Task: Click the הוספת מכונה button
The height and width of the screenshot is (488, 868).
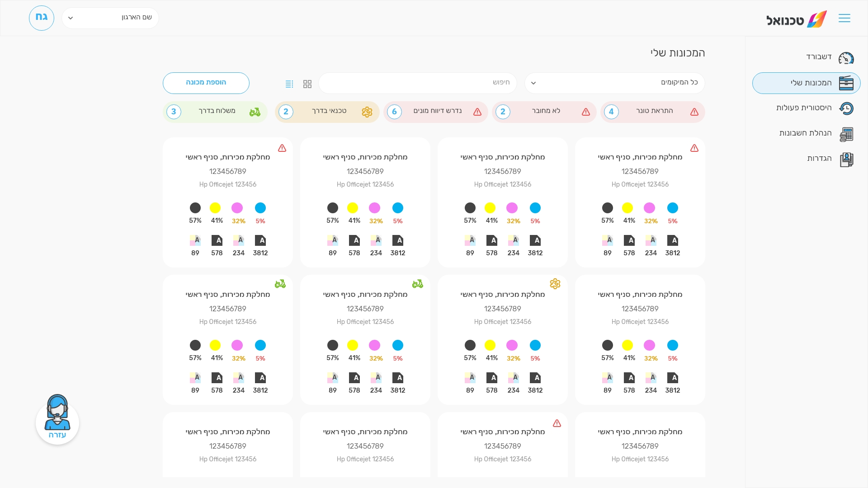Action: pos(206,83)
